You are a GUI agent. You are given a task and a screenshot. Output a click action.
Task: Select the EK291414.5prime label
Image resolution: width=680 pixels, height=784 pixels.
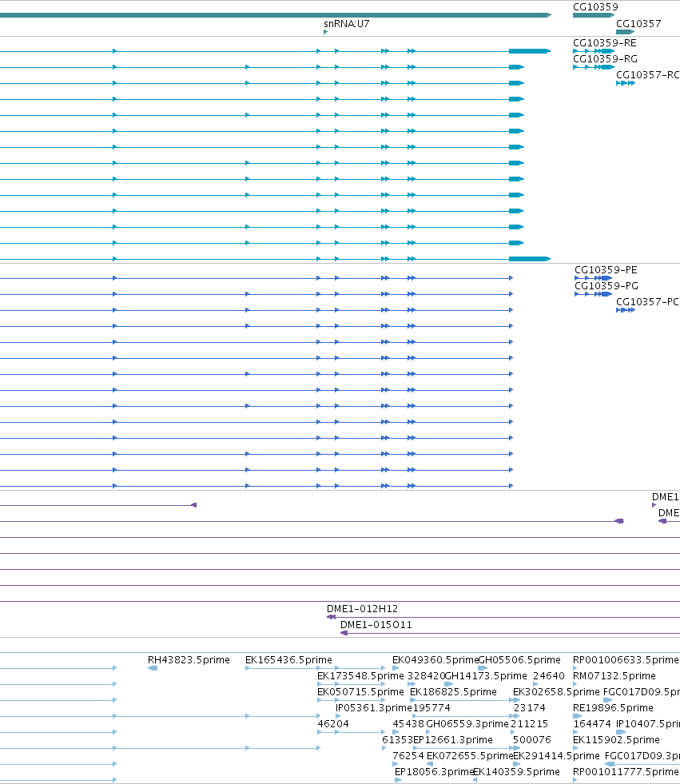tap(556, 756)
